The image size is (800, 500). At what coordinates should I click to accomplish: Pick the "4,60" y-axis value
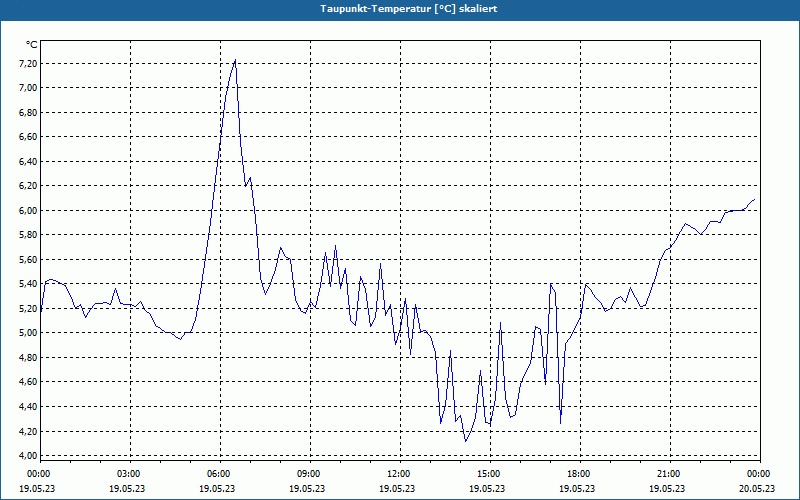coord(28,382)
